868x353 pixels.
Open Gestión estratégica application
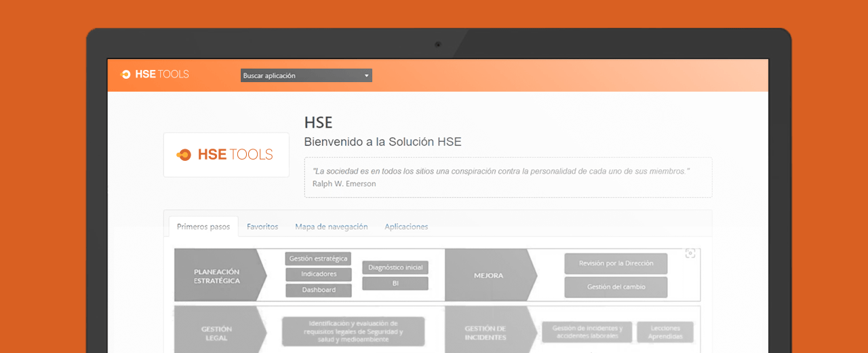pos(318,259)
